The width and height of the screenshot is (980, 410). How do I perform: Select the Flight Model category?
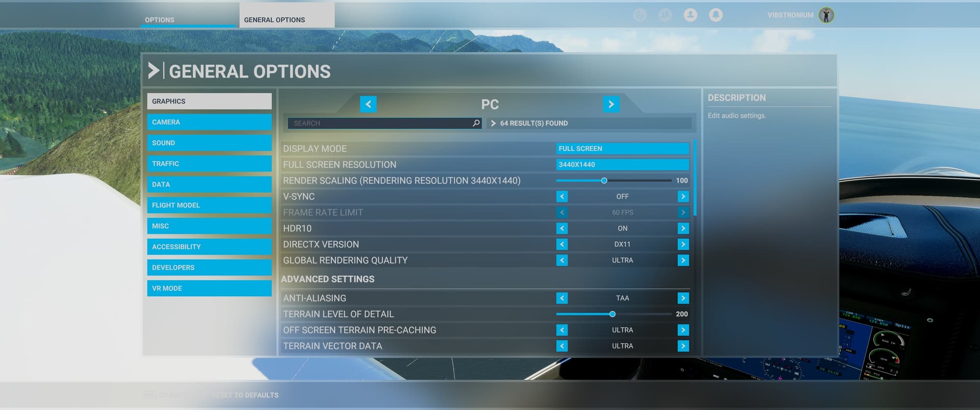coord(209,205)
